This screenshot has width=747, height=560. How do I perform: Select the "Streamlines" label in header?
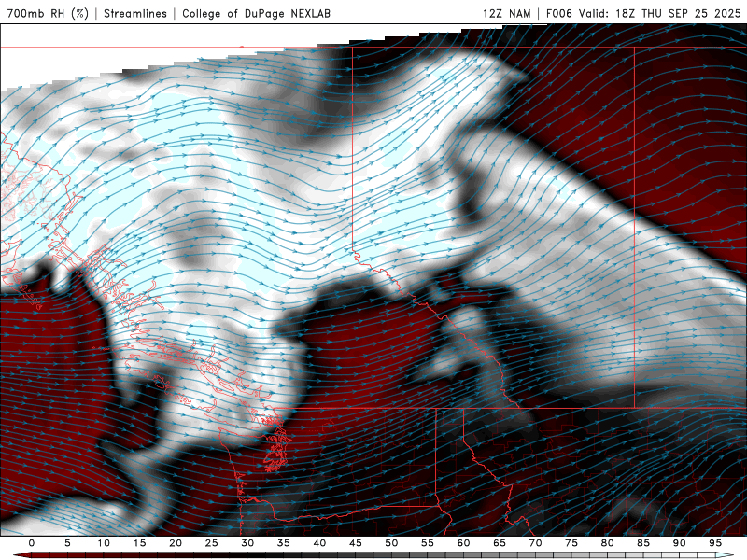[x=135, y=13]
